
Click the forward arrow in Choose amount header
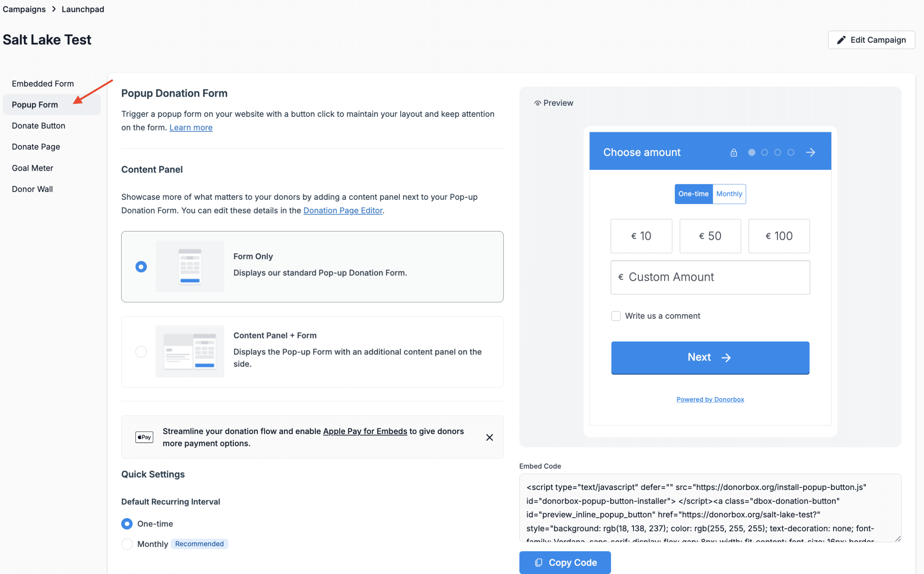click(810, 153)
